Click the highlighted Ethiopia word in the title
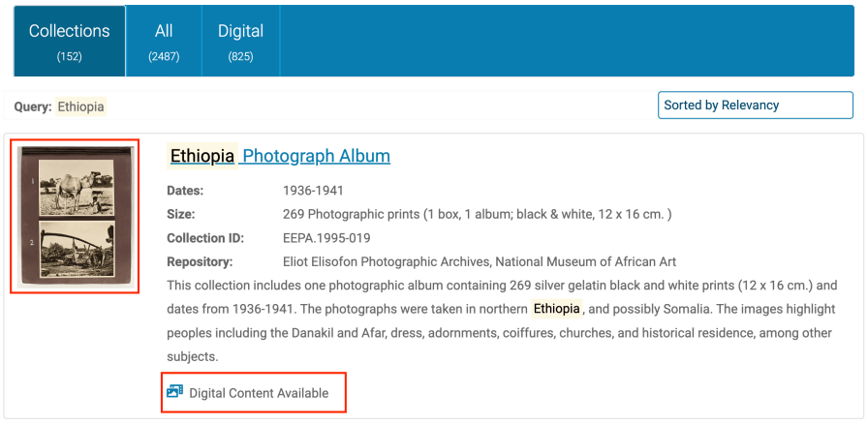868x424 pixels. [x=202, y=156]
